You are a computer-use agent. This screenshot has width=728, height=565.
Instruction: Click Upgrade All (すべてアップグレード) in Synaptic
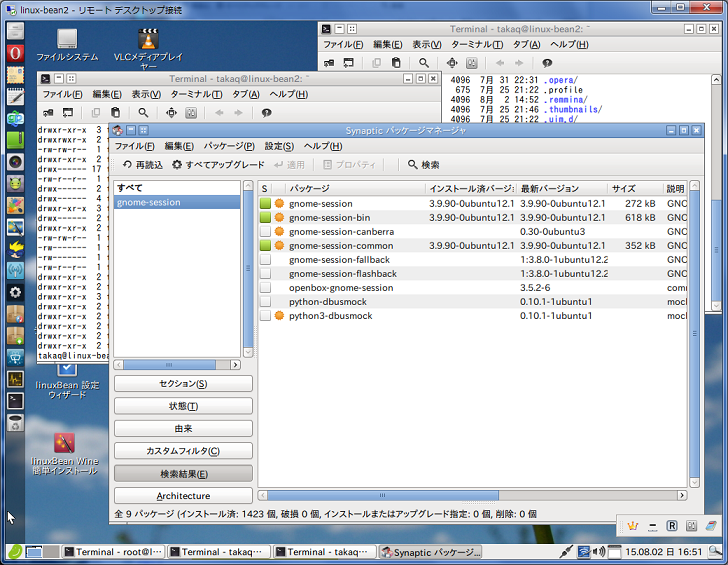pos(218,165)
